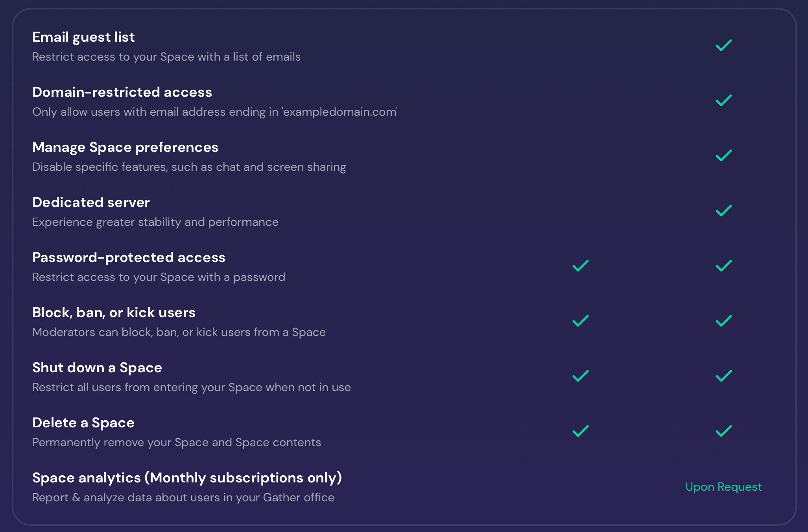Click the second Shut down a Space checkmark
The height and width of the screenshot is (532, 808).
[723, 376]
